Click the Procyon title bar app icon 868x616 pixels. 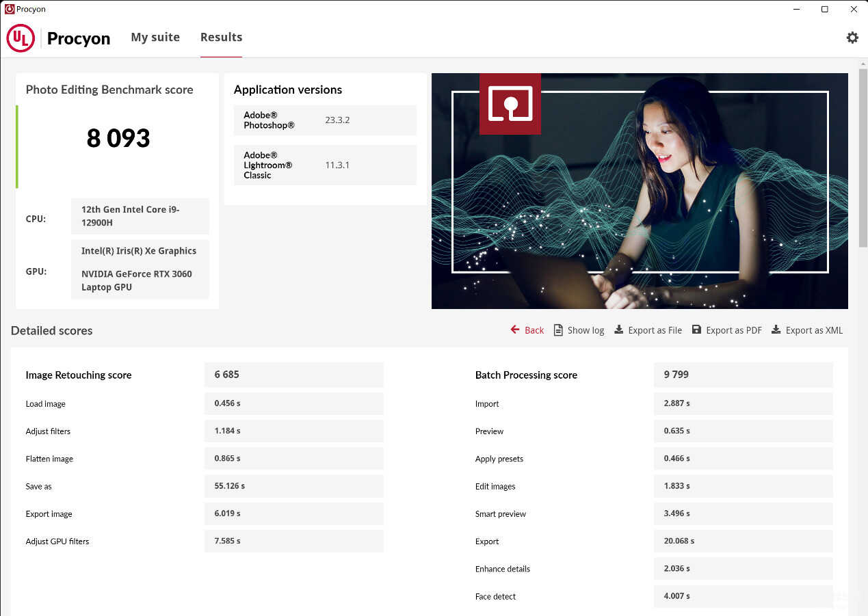pos(10,9)
